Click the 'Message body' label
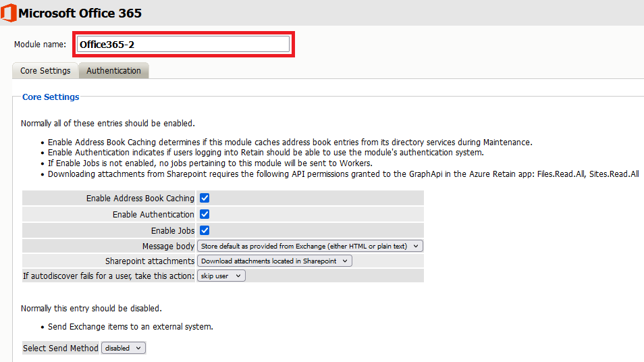The width and height of the screenshot is (644, 362). pyautogui.click(x=168, y=246)
